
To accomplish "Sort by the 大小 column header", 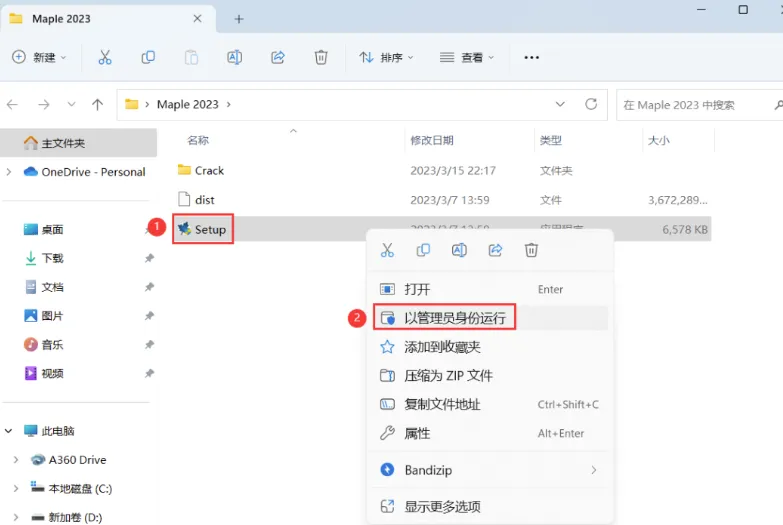I will tap(659, 140).
